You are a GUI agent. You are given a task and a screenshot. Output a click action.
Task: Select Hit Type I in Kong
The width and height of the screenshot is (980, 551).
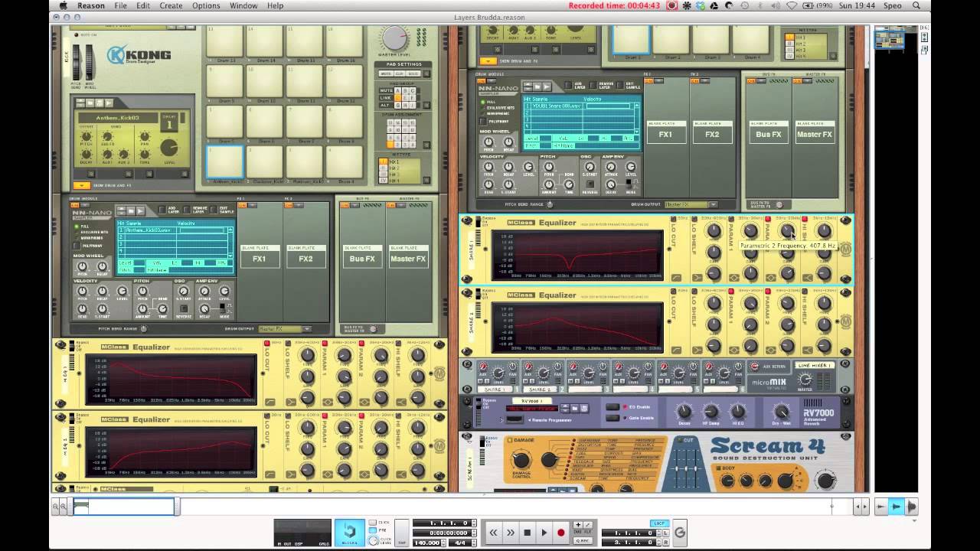point(384,161)
